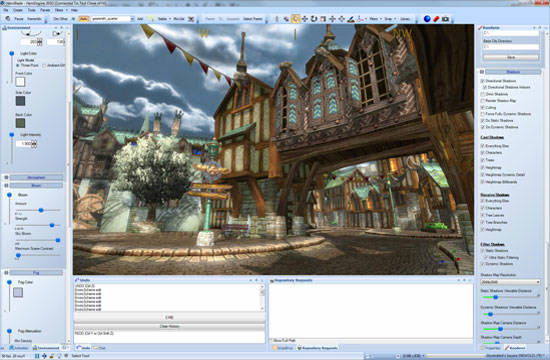
Task: Toggle Tree Leaves under Receive Shadows
Action: 483,215
